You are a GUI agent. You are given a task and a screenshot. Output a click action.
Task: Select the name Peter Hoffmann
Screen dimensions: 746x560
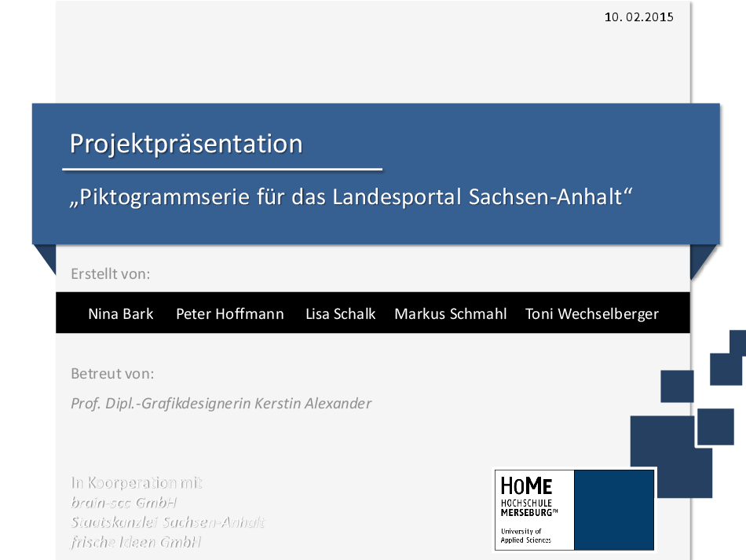pyautogui.click(x=230, y=314)
